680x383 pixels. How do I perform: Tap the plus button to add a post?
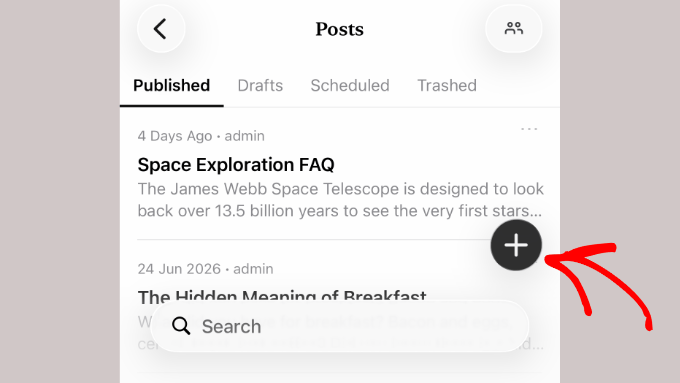(x=516, y=245)
